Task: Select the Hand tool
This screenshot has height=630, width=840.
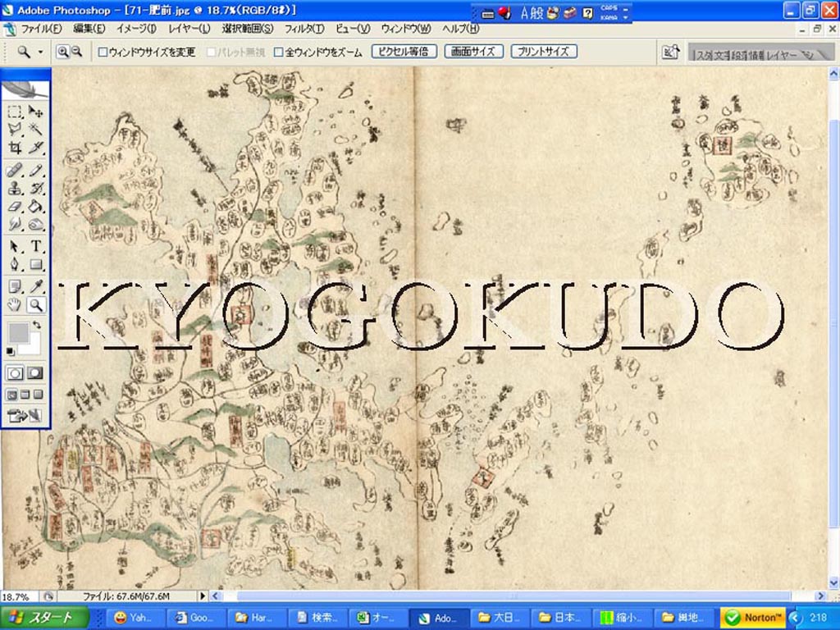Action: coord(15,305)
